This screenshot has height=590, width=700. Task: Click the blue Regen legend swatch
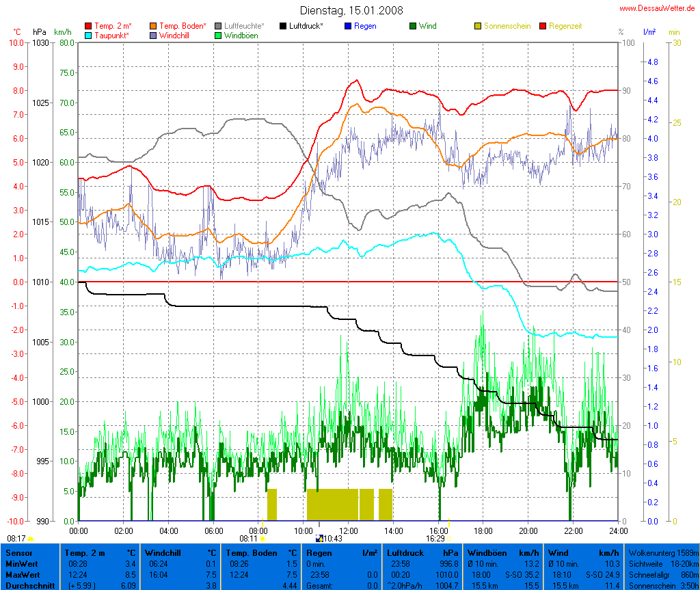pos(348,26)
